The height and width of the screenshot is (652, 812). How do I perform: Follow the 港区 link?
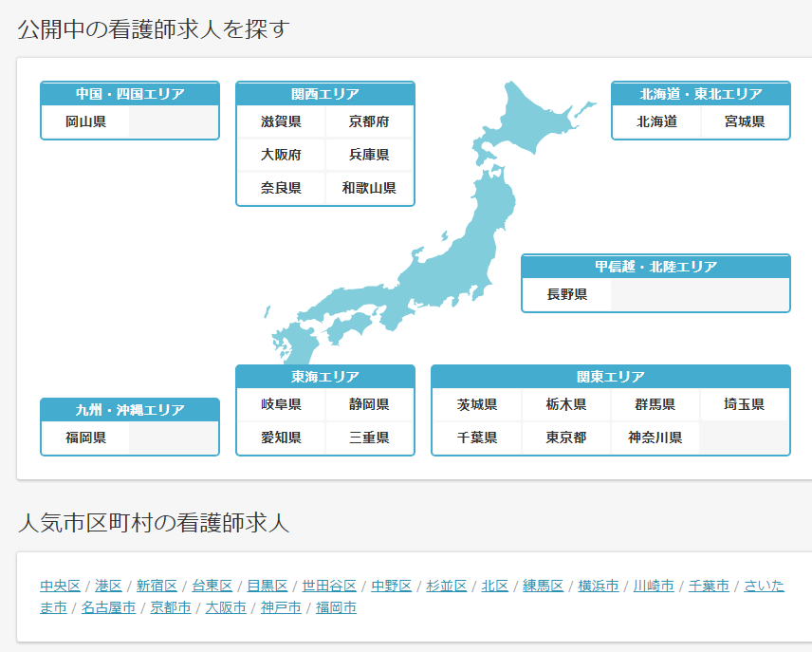click(x=108, y=586)
